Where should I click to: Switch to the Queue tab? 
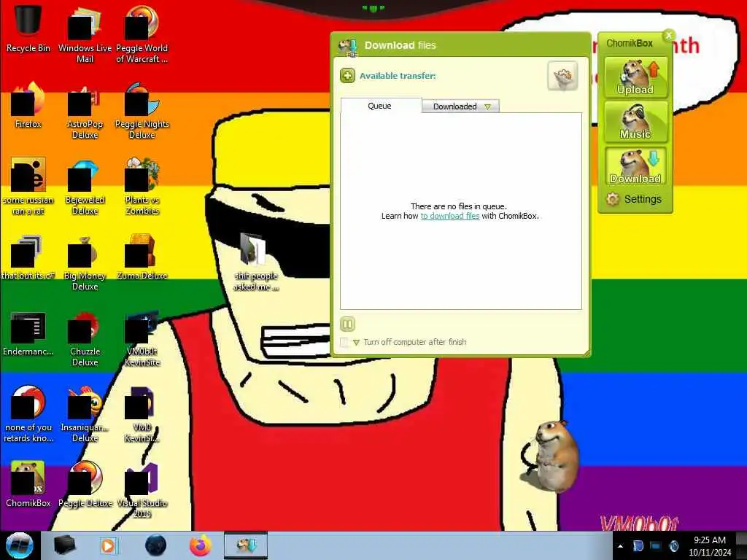[x=379, y=106]
